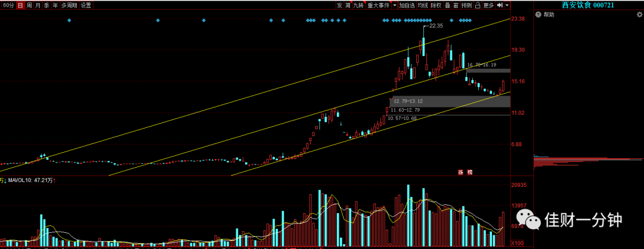Click the first blue diamond event marker
The width and height of the screenshot is (644, 249).
69,20
